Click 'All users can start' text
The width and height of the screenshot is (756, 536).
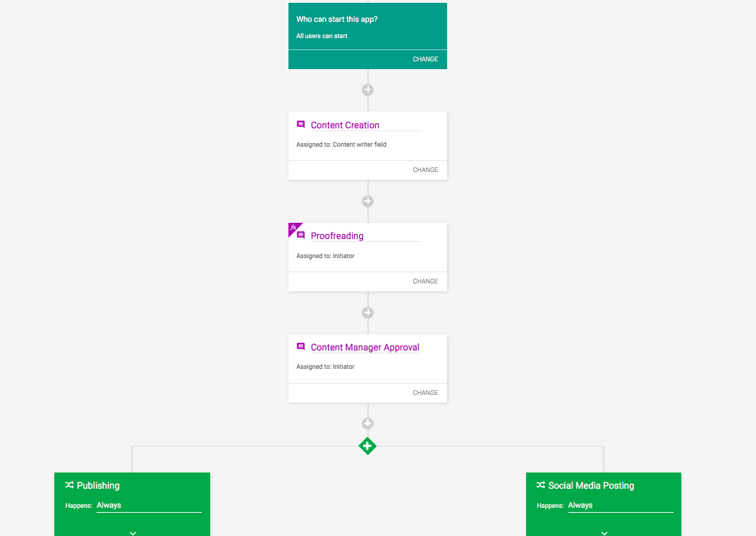[322, 36]
